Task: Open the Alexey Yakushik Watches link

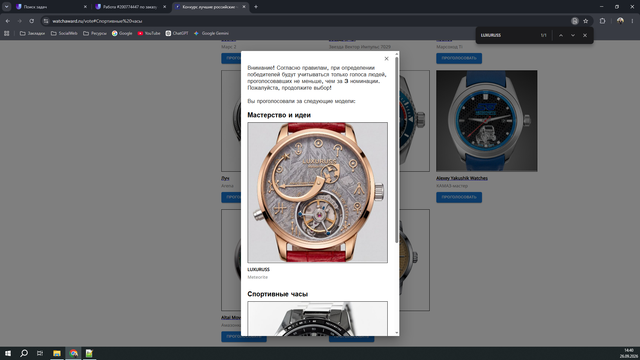Action: click(x=462, y=178)
